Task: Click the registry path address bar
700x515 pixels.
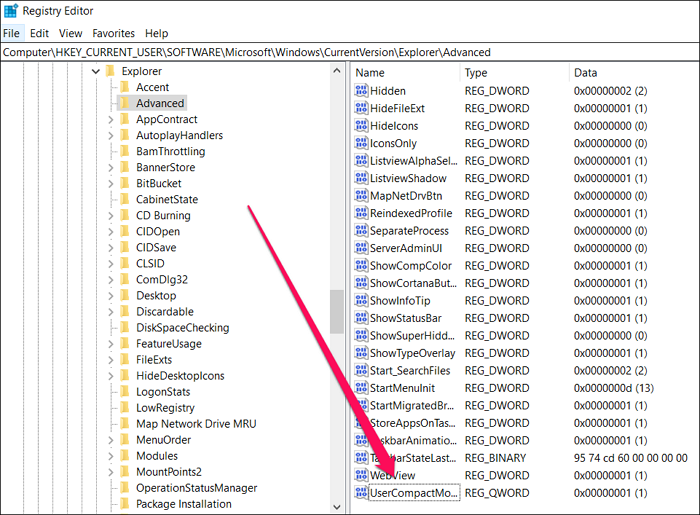Action: 350,52
